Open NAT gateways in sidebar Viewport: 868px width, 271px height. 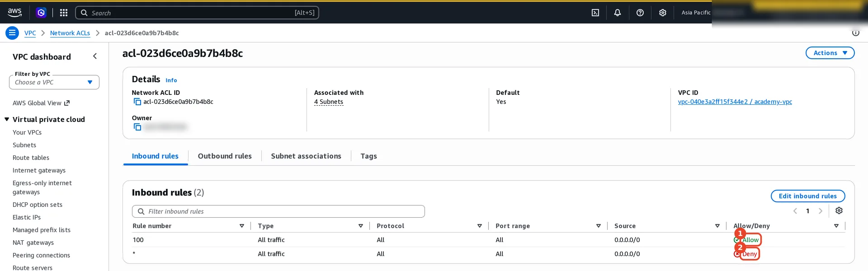coord(33,243)
